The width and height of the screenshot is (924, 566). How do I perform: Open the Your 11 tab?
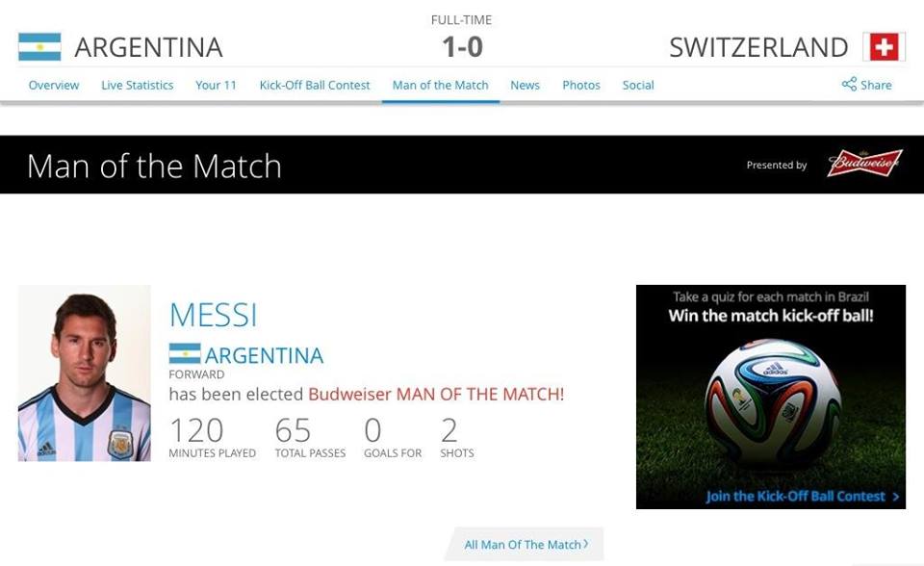(216, 85)
